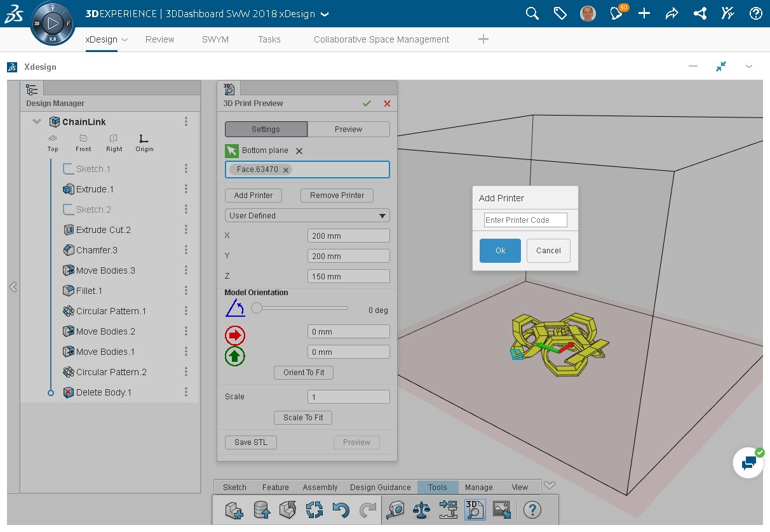
Task: Open Xdesign widget options chevron
Action: [749, 67]
